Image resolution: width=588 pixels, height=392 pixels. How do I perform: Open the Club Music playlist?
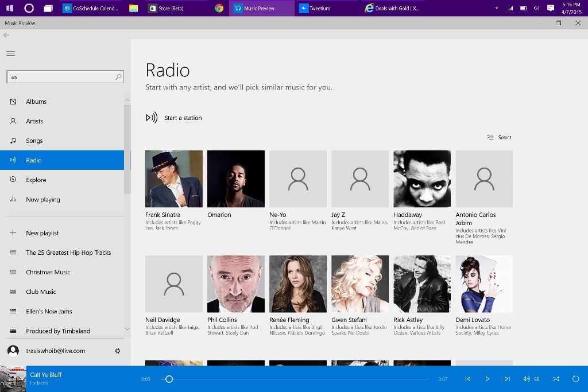[62, 292]
